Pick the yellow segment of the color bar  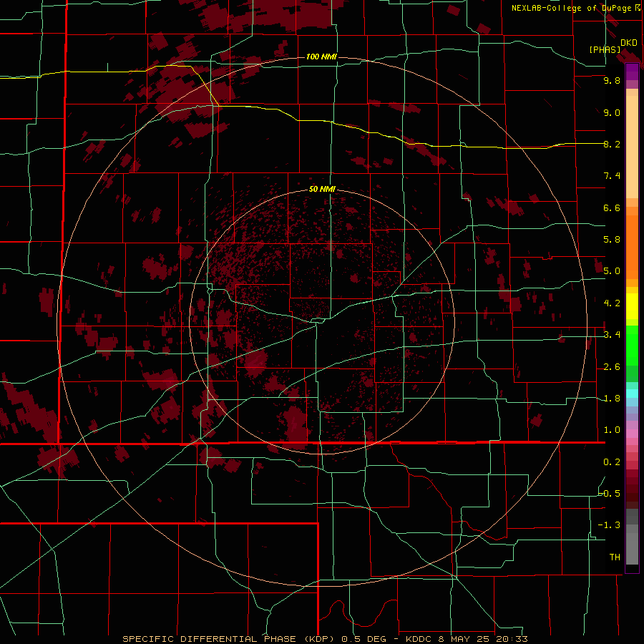coord(632,306)
